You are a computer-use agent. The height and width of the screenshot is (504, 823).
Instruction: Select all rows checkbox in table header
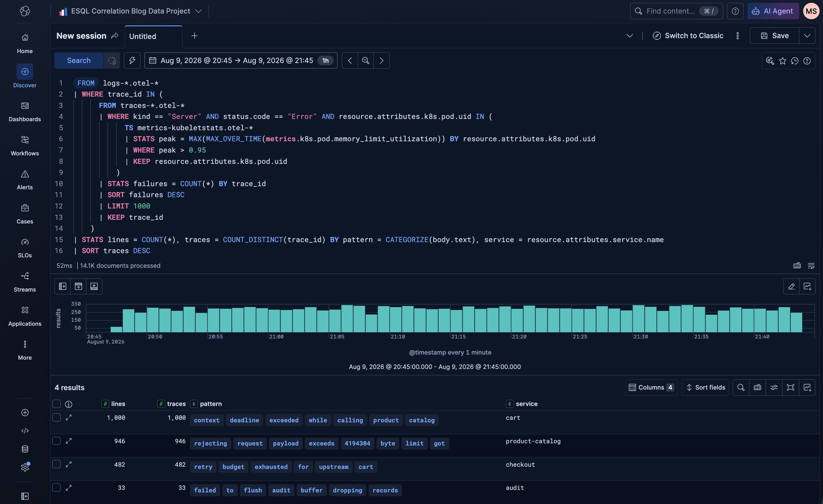(57, 404)
